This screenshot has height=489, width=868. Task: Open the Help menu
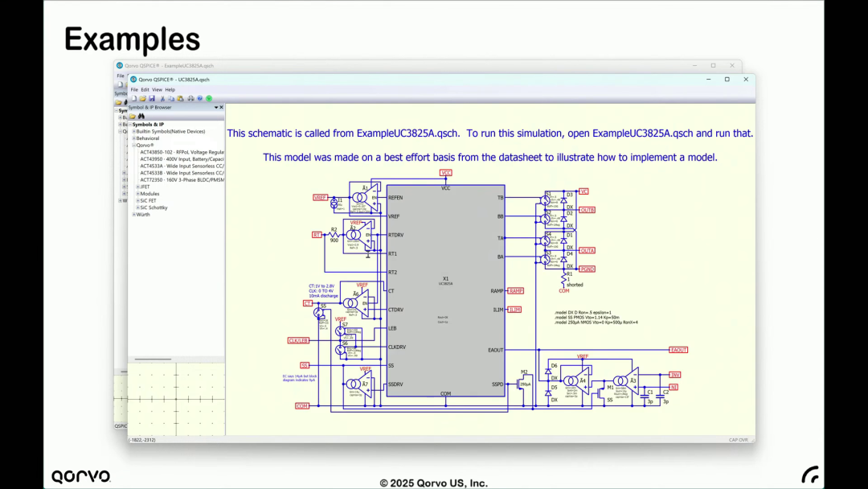tap(170, 90)
